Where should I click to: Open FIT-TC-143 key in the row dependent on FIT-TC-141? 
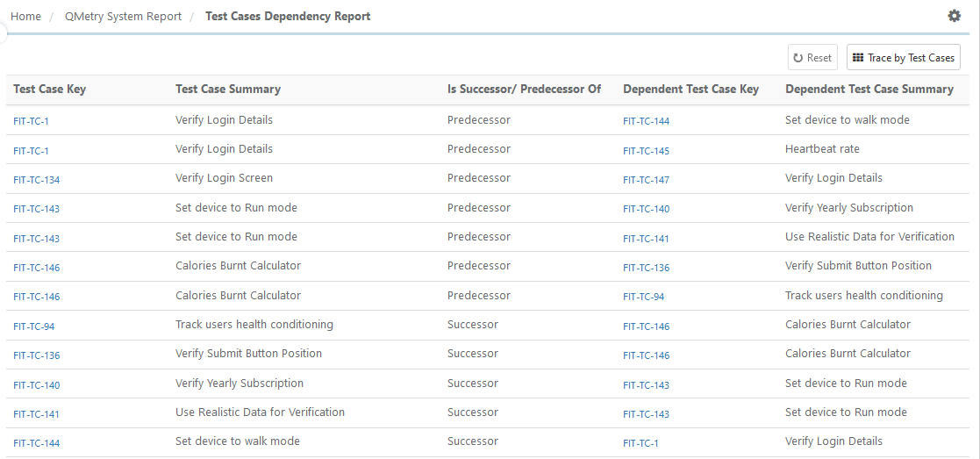tap(36, 238)
